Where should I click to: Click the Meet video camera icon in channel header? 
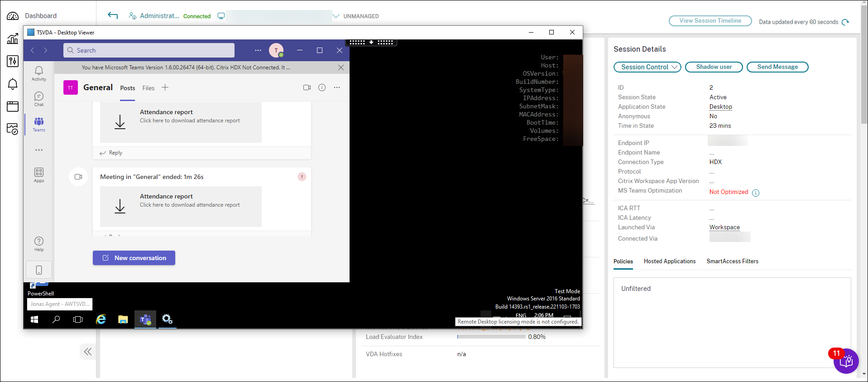(x=307, y=87)
